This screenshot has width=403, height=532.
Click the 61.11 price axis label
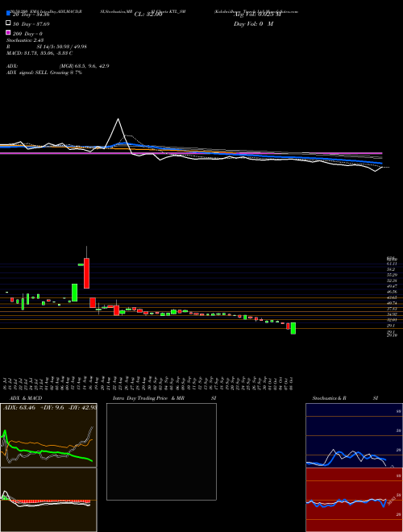point(392,264)
